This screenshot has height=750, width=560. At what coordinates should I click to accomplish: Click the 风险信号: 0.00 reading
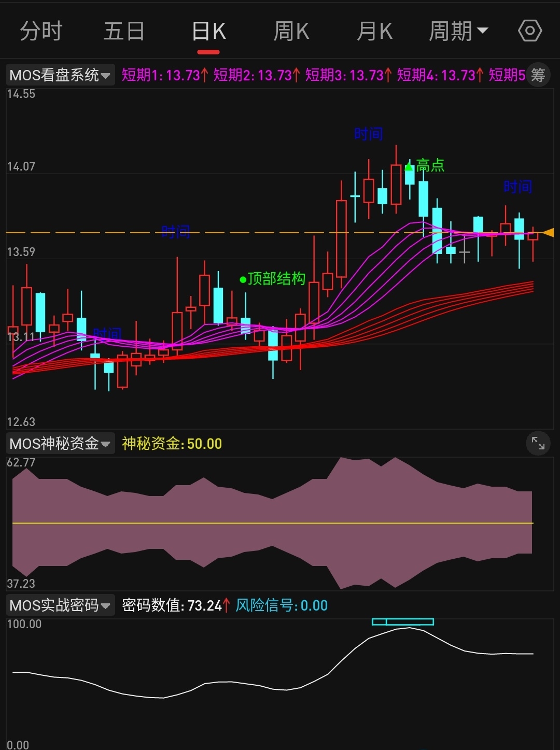(282, 605)
